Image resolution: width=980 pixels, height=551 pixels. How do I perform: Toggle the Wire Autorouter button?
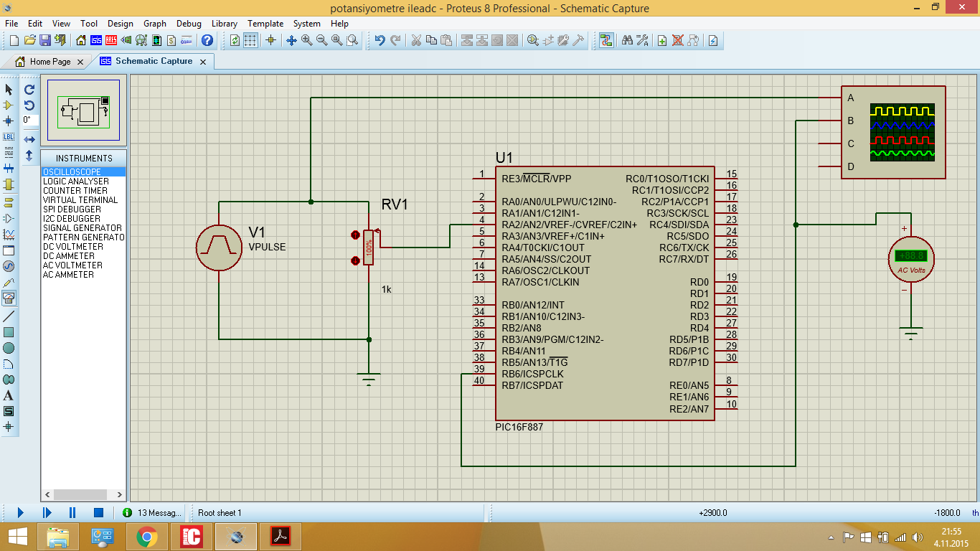point(606,40)
